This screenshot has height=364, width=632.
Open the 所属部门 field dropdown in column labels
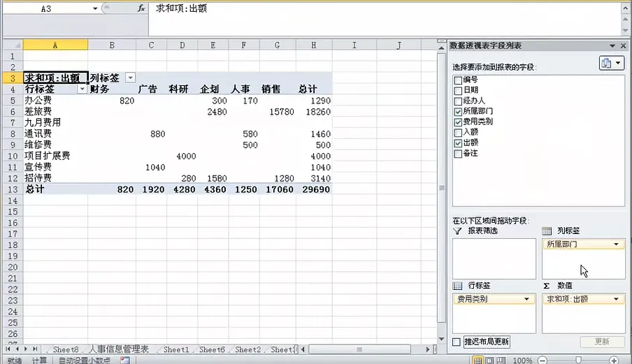pos(616,244)
